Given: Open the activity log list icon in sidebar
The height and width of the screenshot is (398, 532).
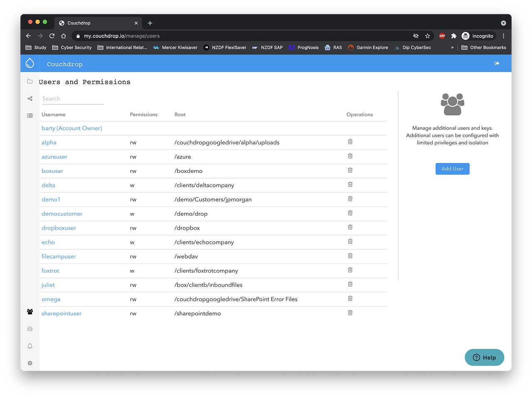Looking at the screenshot, I should (30, 115).
